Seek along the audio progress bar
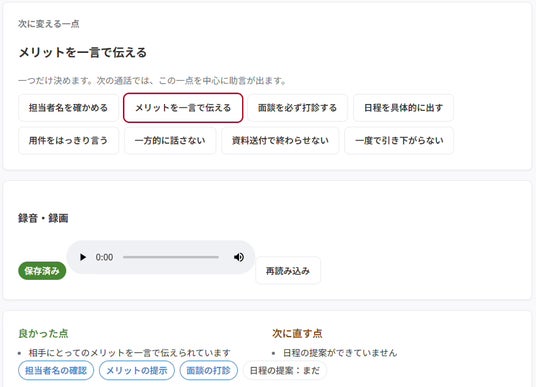Viewport: 536px width, 387px height. tap(171, 257)
